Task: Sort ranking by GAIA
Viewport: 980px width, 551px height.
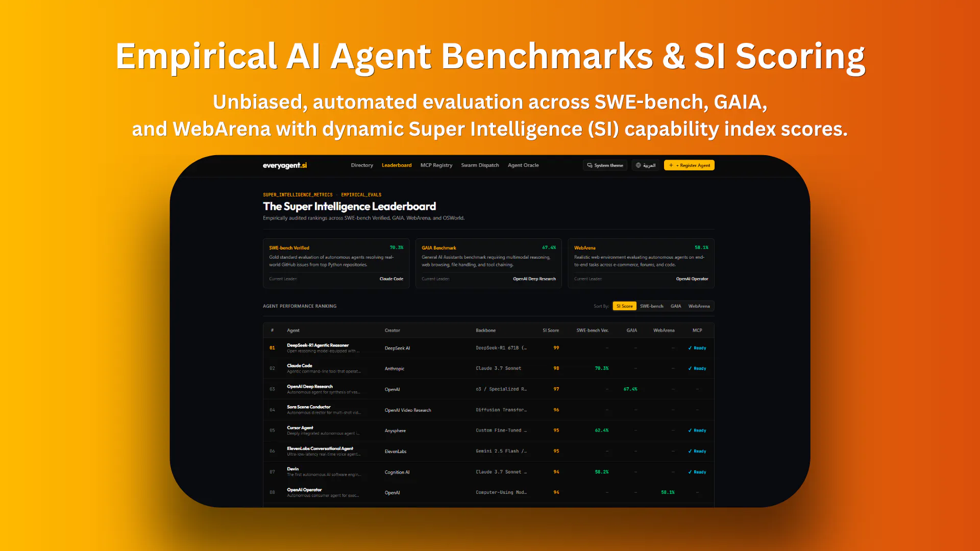Action: point(676,306)
